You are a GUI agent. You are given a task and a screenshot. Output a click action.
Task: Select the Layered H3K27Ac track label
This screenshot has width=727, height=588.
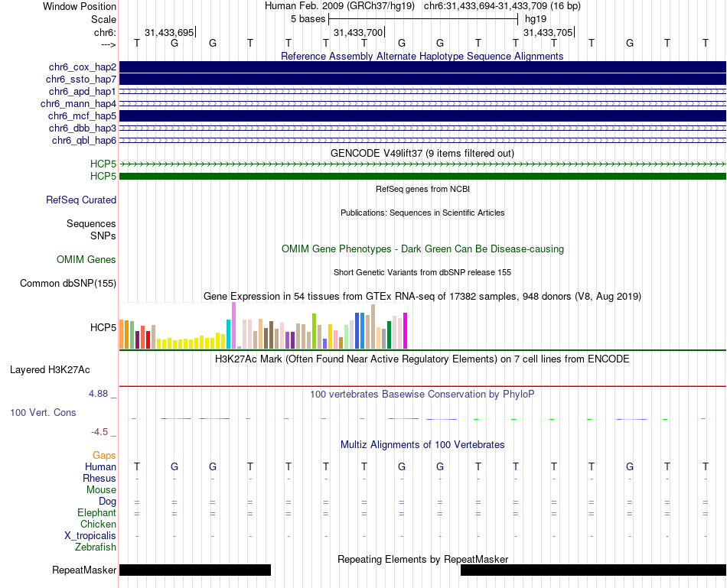click(x=50, y=370)
